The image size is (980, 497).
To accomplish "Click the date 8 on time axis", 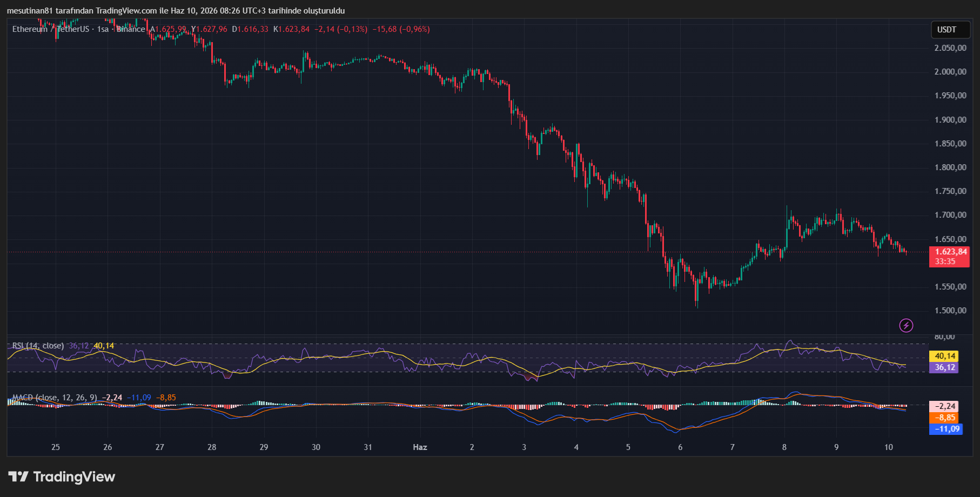I will coord(784,447).
